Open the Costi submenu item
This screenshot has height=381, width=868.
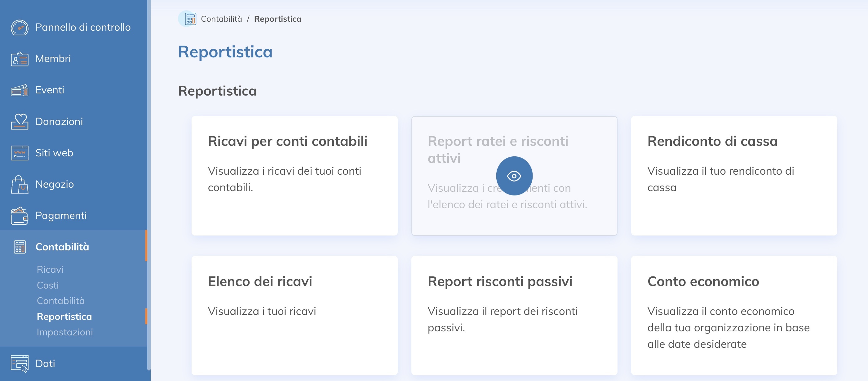point(47,285)
